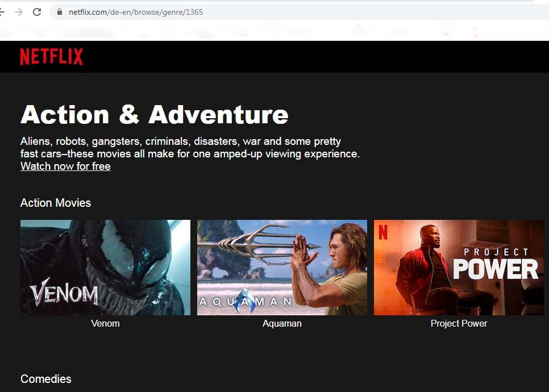Click the genre description beginning 'Aliens, robots, gangsters'
549x392 pixels.
pos(190,147)
